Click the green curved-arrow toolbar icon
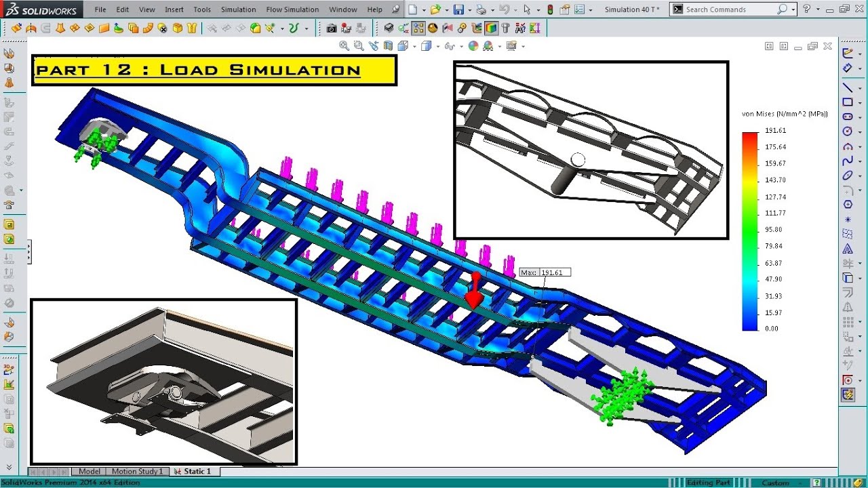The height and width of the screenshot is (488, 868). click(x=294, y=28)
